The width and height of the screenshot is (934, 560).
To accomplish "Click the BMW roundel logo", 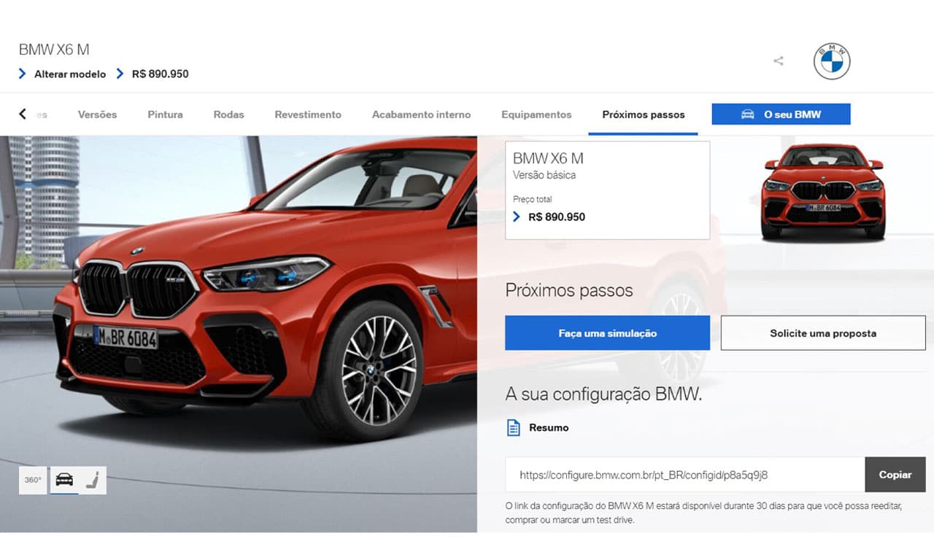I will coord(832,61).
